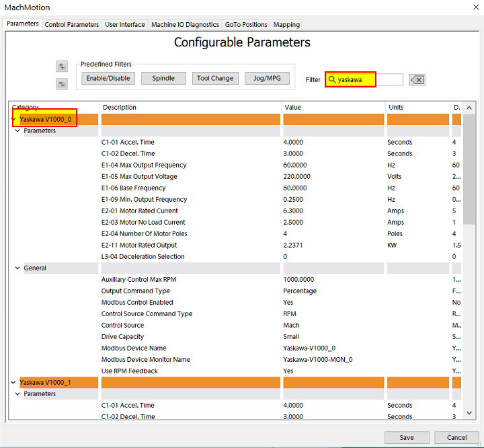The image size is (484, 448).
Task: Click the collapse all rows minus icon
Action: (62, 84)
